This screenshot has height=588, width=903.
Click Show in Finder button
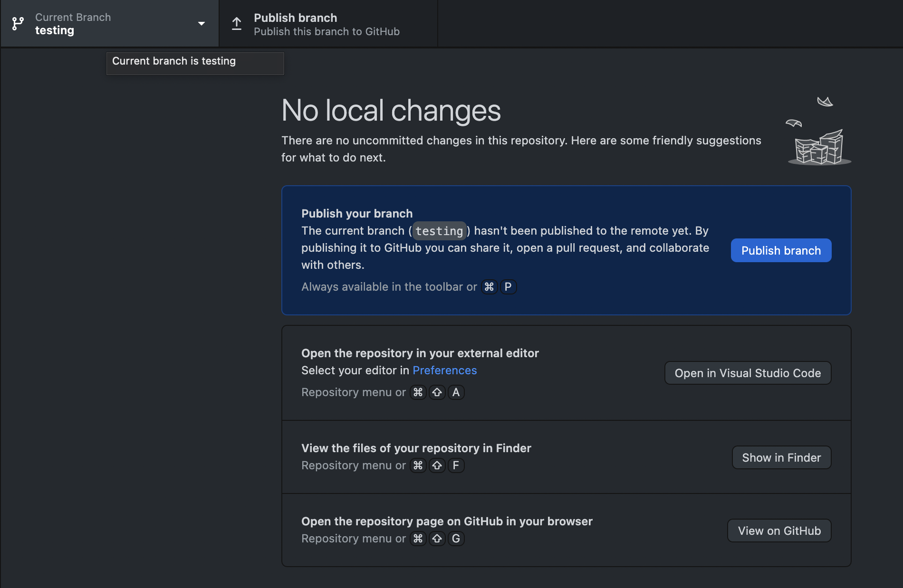coord(781,457)
